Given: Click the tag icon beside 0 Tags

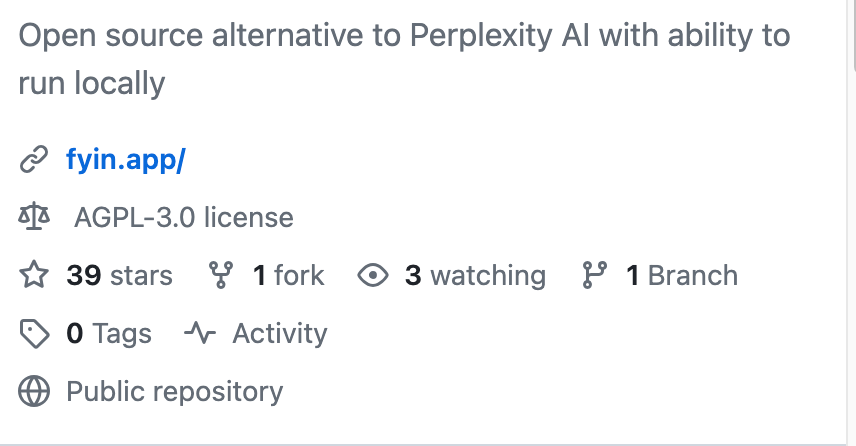Looking at the screenshot, I should point(34,334).
